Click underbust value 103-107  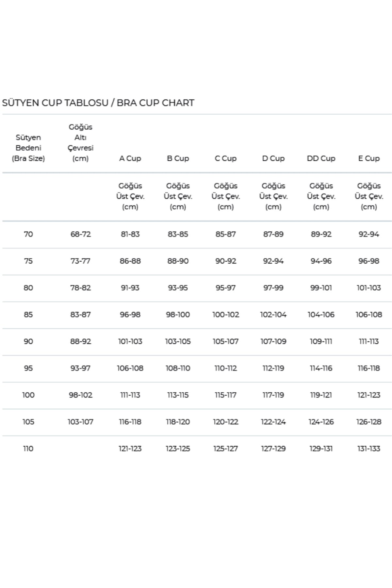pos(80,422)
